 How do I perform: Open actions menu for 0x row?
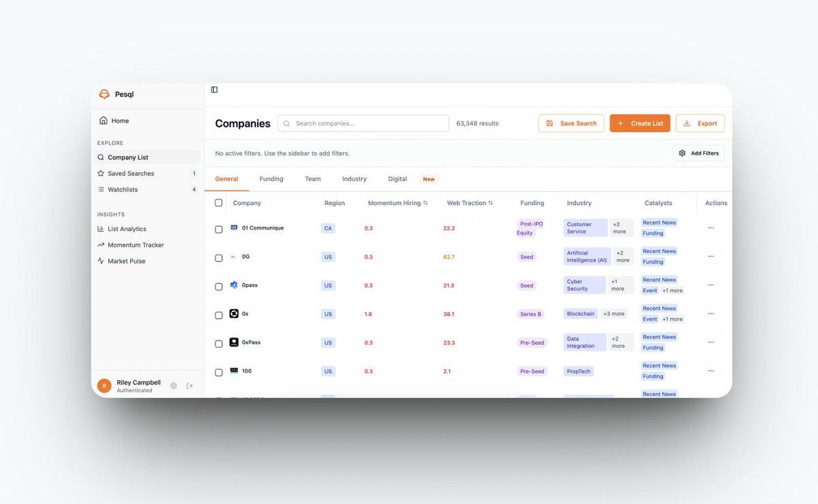(711, 314)
